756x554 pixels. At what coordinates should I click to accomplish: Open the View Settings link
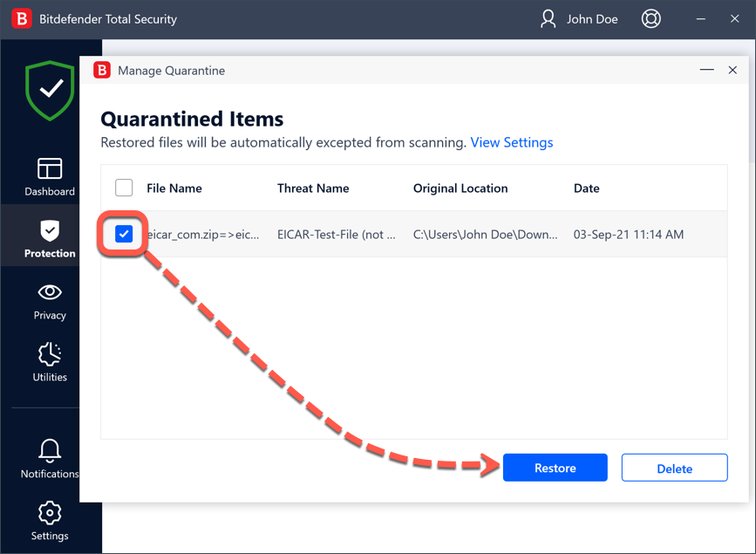pos(512,142)
